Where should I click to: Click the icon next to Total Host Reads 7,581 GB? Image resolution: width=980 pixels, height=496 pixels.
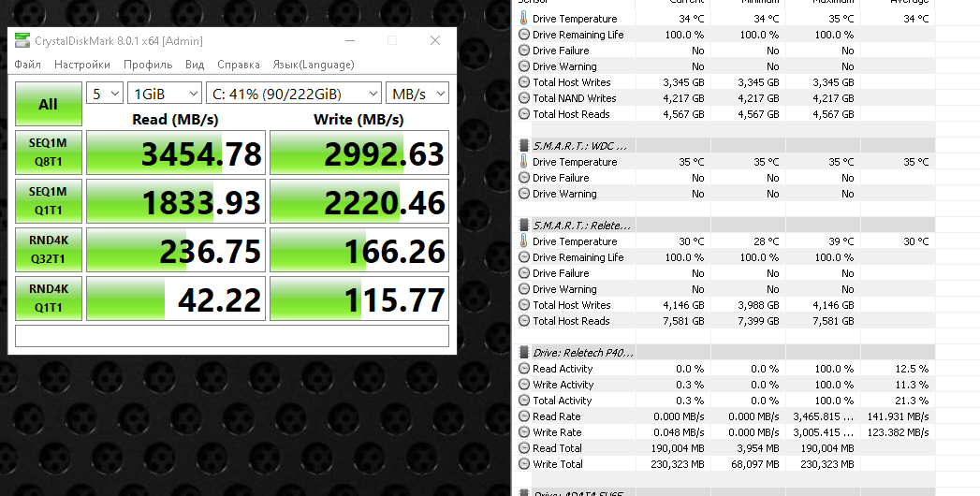[x=524, y=321]
